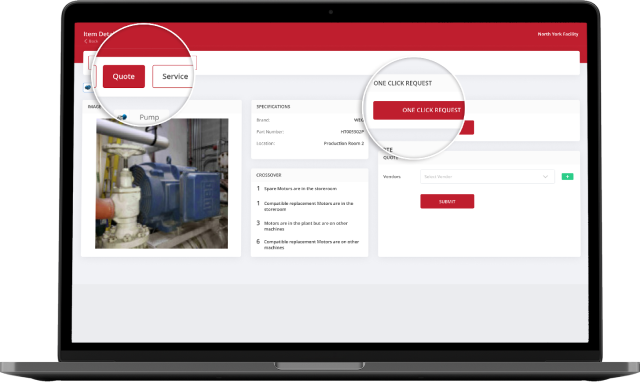Click the ONE CLICK REQUEST red button
640x382 pixels.
click(x=419, y=110)
